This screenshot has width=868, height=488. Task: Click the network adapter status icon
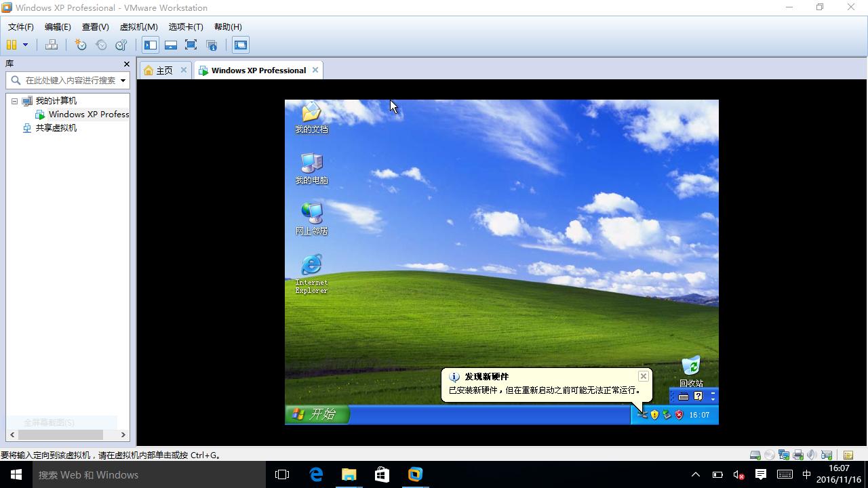click(783, 454)
